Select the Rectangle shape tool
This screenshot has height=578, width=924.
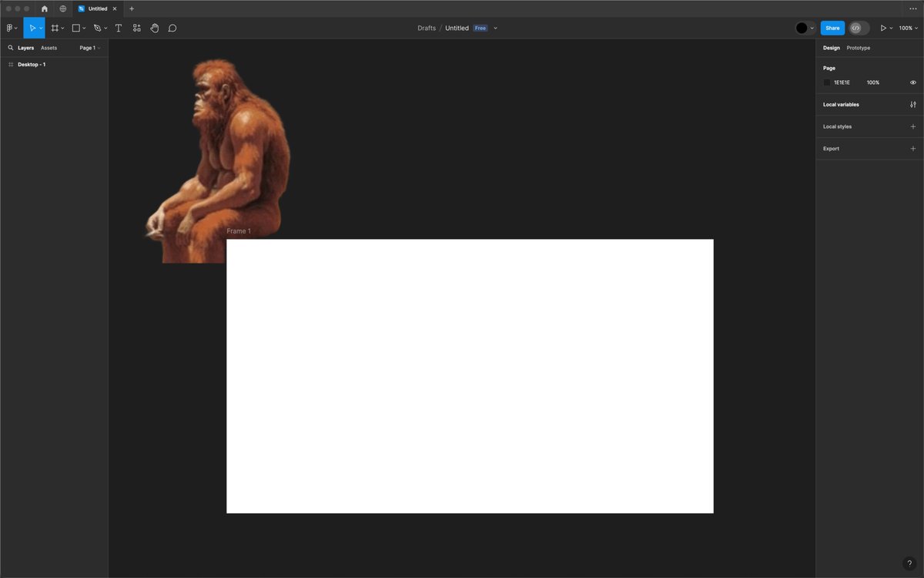(x=76, y=28)
